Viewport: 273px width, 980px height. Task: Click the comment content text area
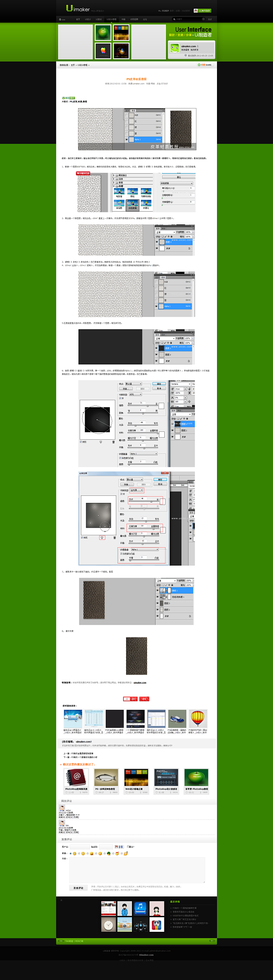click(137, 869)
